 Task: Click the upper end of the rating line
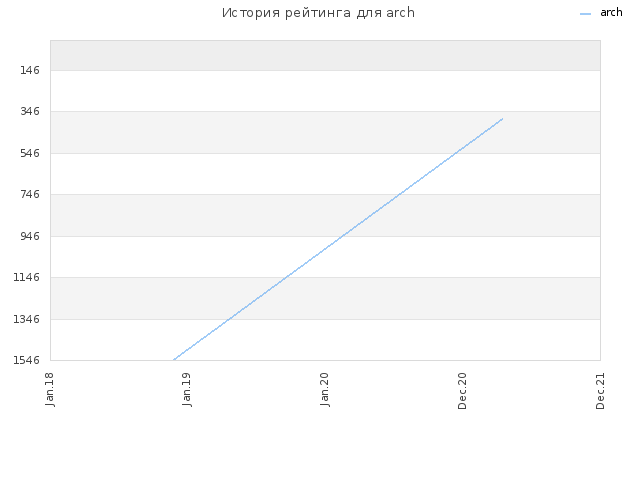coord(502,119)
